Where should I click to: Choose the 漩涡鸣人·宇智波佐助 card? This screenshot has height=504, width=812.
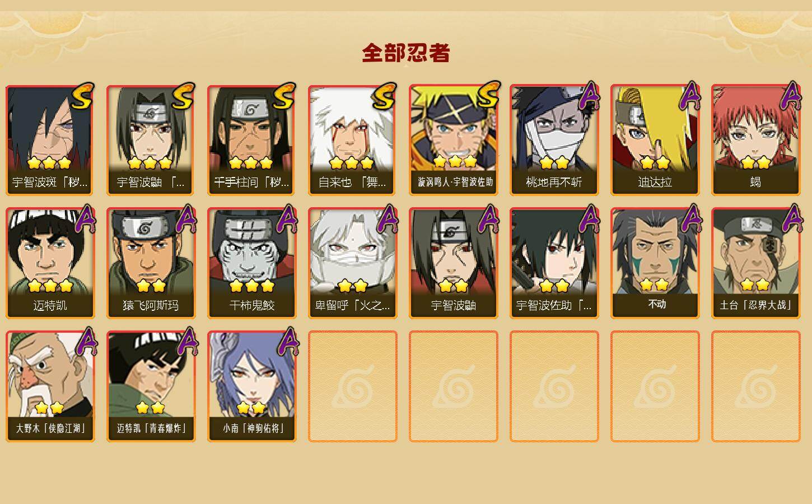tap(453, 140)
